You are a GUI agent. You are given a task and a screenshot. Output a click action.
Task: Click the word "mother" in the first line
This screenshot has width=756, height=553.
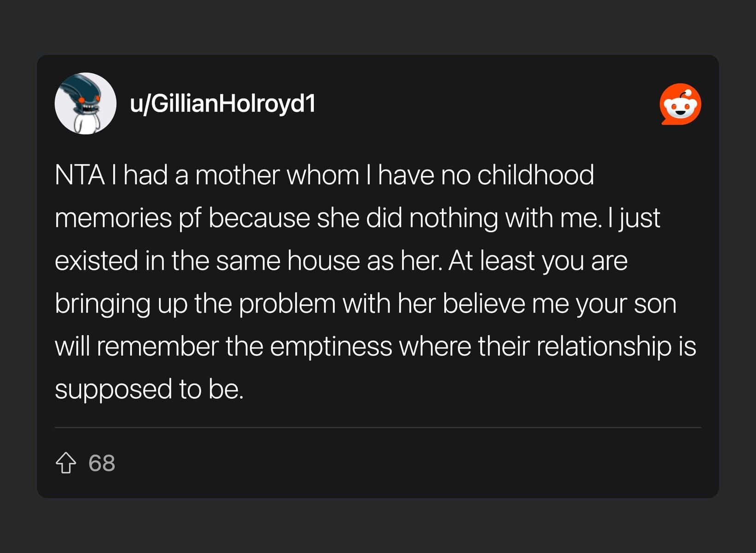238,175
